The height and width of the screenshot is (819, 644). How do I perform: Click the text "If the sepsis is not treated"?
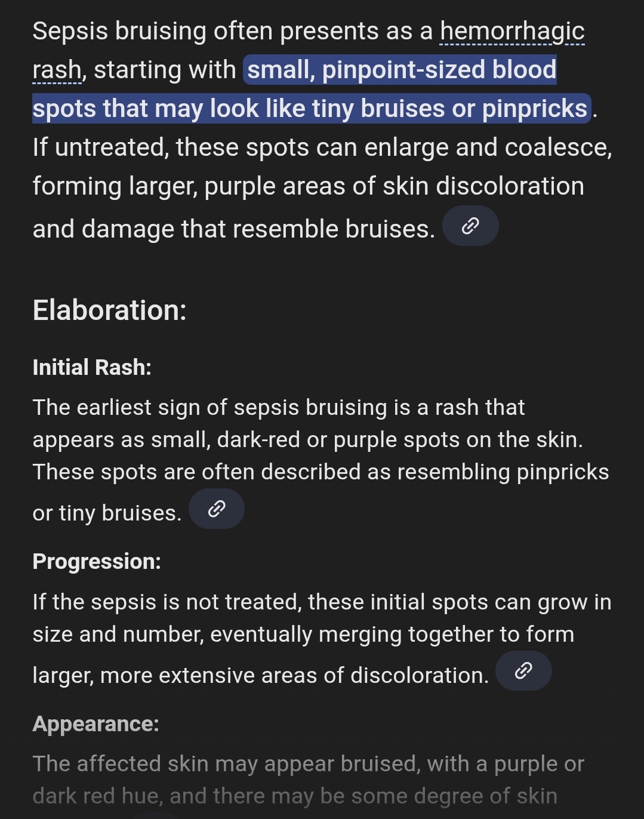167,602
